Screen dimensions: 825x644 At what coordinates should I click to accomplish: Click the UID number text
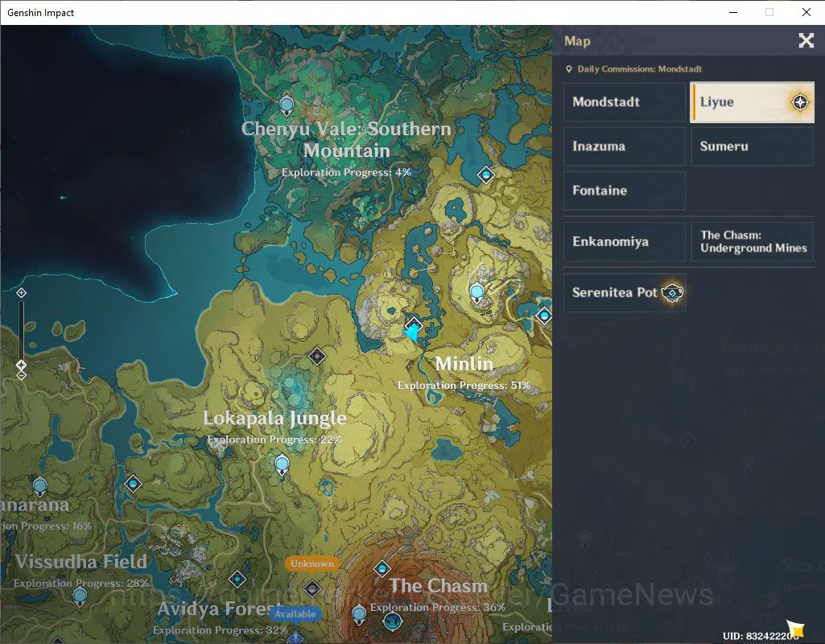point(761,636)
